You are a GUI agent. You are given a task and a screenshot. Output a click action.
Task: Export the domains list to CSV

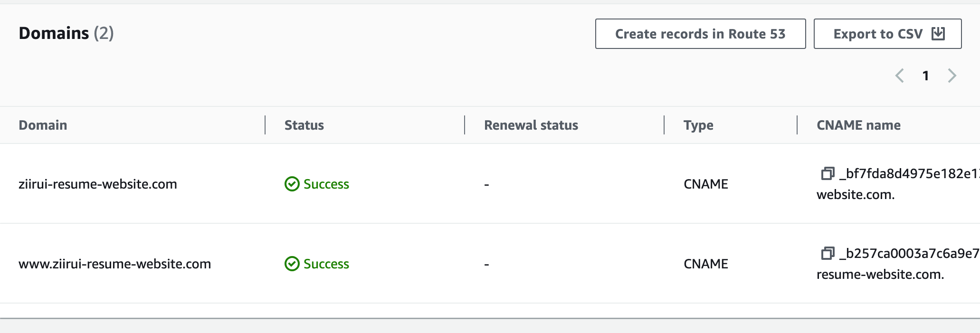pos(887,34)
